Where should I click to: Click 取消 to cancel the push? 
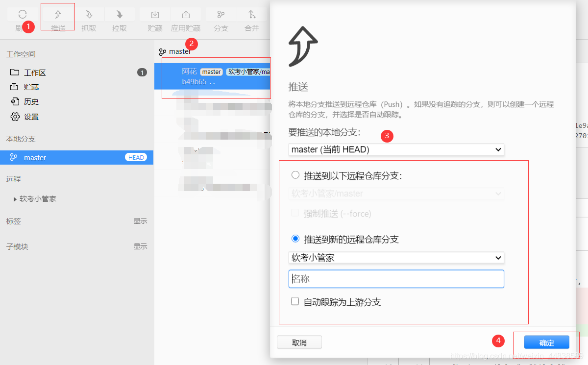click(x=299, y=342)
